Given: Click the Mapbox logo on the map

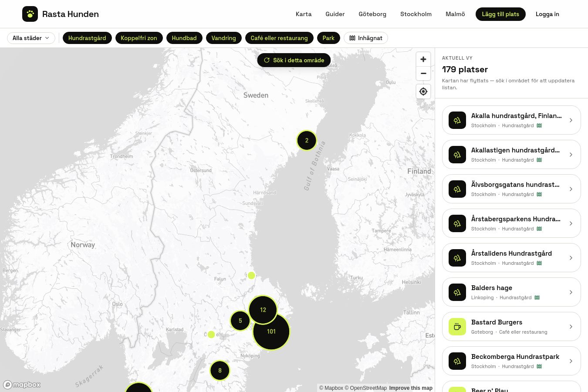Looking at the screenshot, I should 22,385.
